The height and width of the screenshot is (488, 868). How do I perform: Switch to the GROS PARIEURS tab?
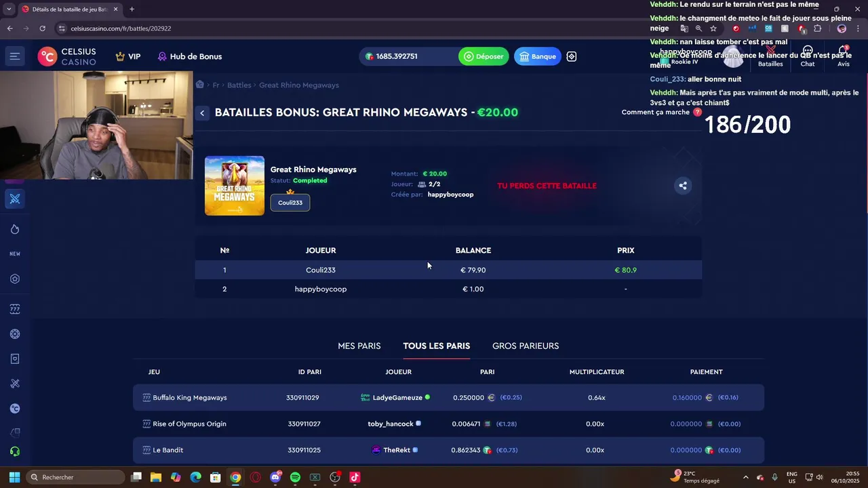point(526,346)
